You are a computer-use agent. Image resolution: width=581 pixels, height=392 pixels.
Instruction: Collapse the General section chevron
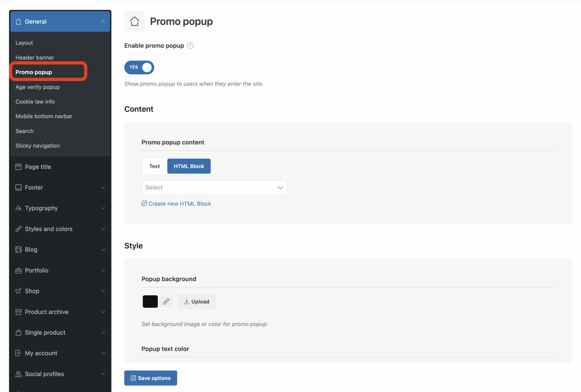pyautogui.click(x=103, y=22)
